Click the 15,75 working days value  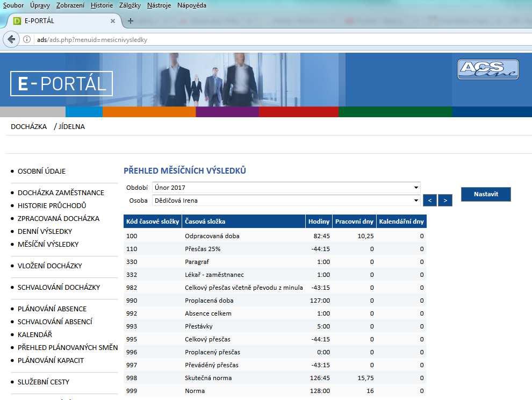click(x=365, y=378)
